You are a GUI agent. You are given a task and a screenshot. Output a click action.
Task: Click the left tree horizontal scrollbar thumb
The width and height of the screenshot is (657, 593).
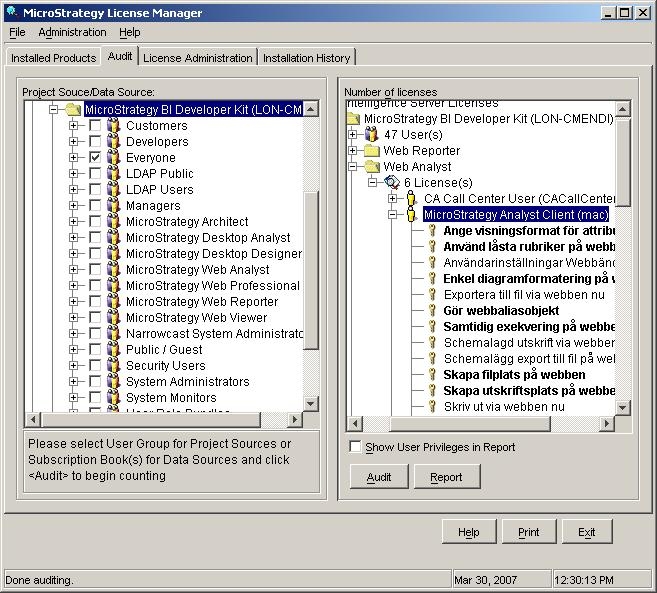[x=151, y=420]
